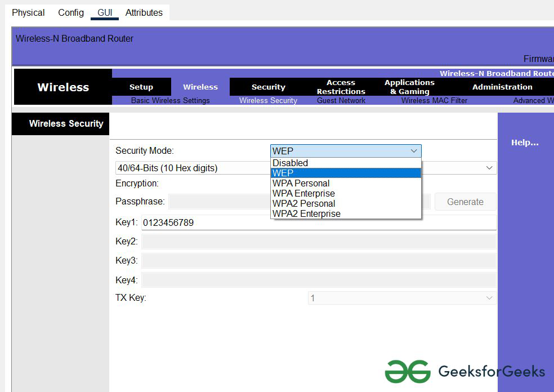Click the Help link
Image resolution: width=554 pixels, height=392 pixels.
pos(524,142)
